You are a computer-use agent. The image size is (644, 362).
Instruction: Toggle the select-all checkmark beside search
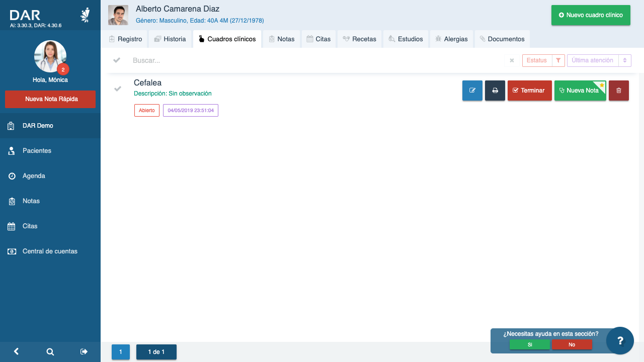pos(117,60)
